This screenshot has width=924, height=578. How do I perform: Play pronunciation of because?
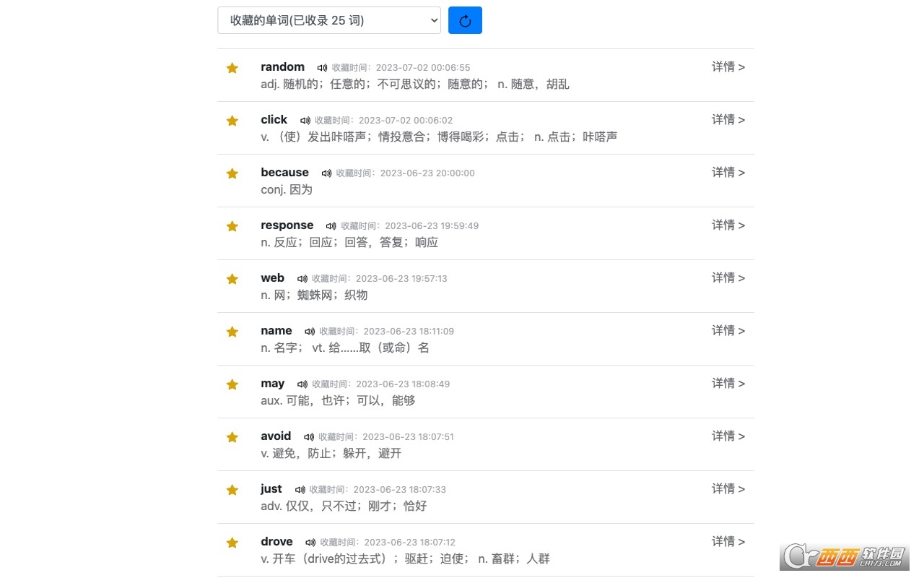coord(326,173)
